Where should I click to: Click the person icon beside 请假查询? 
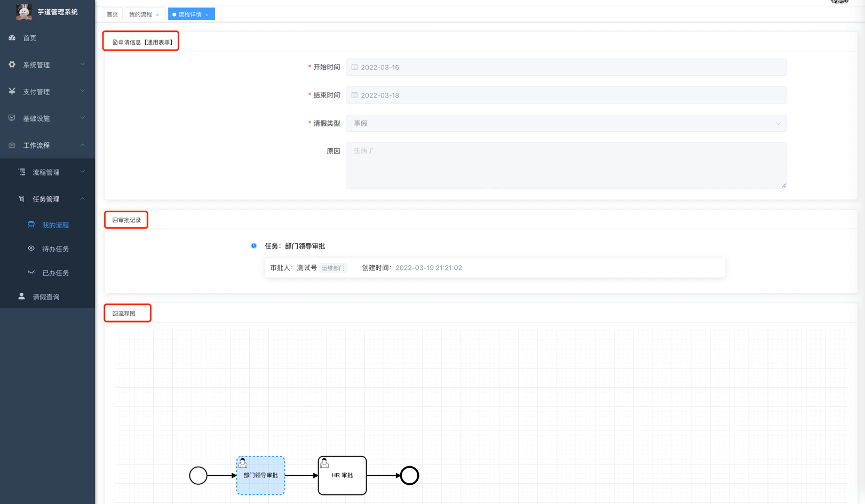coord(22,297)
